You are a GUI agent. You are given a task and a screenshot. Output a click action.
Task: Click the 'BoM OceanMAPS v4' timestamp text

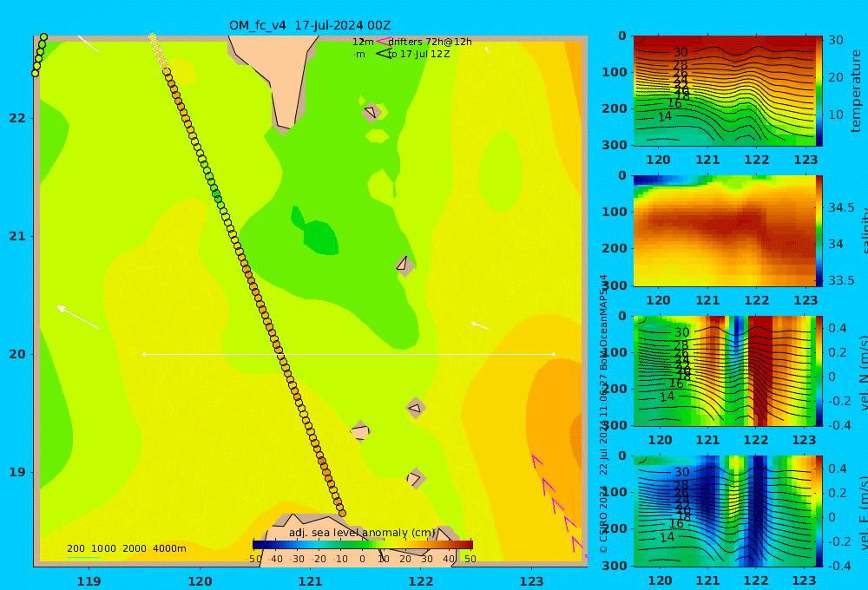coord(603,323)
